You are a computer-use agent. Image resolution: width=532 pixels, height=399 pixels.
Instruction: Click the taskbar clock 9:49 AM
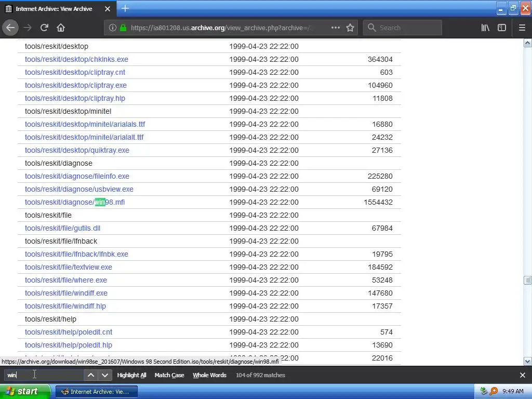(513, 391)
